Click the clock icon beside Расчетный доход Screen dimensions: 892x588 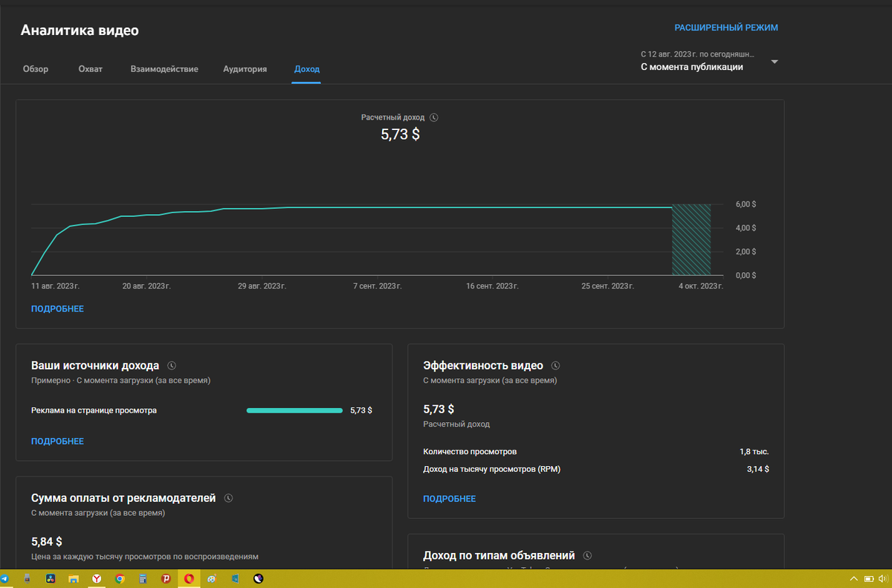click(x=434, y=117)
